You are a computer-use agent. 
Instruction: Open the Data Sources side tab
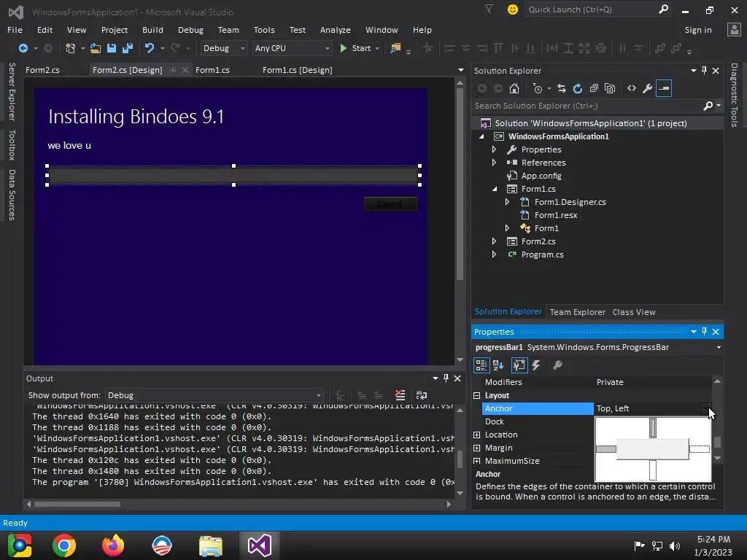click(x=12, y=195)
